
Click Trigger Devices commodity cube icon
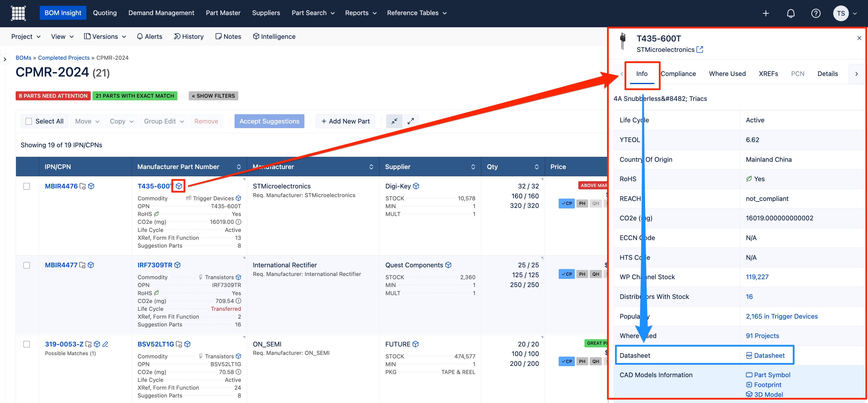[x=239, y=198]
